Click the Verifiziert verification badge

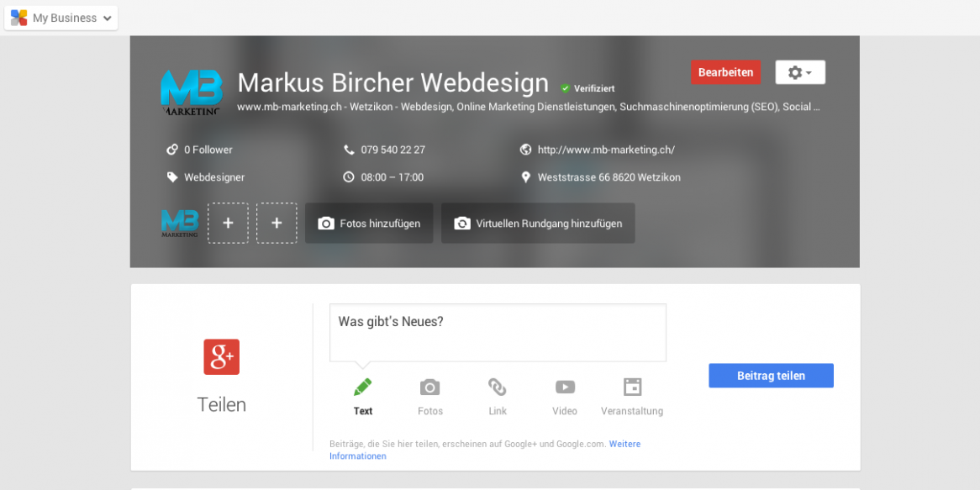(566, 87)
